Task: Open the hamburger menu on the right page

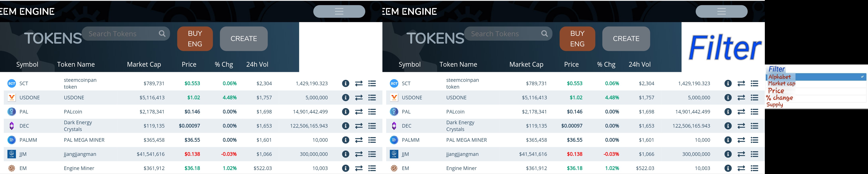Action: click(721, 11)
